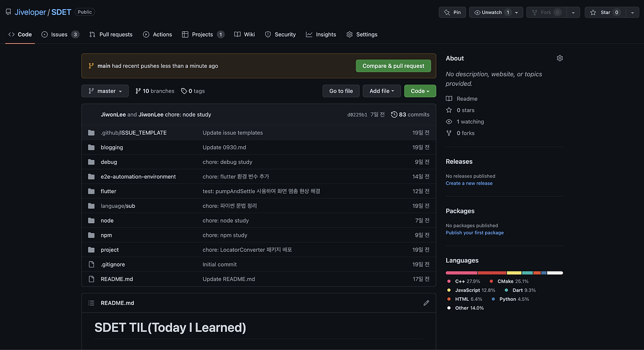The image size is (644, 350).
Task: Open the master branch selector dropdown
Action: (x=105, y=91)
